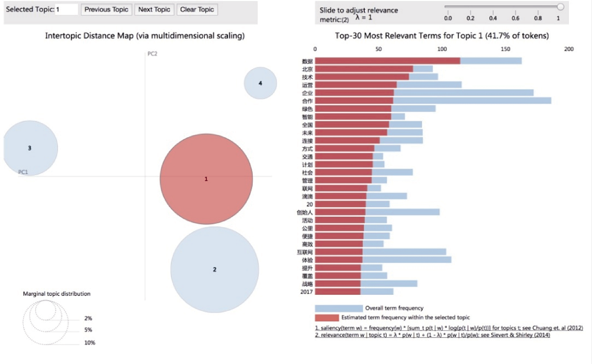Focus the Selected Topic input field
592x364 pixels.
pyautogui.click(x=66, y=9)
